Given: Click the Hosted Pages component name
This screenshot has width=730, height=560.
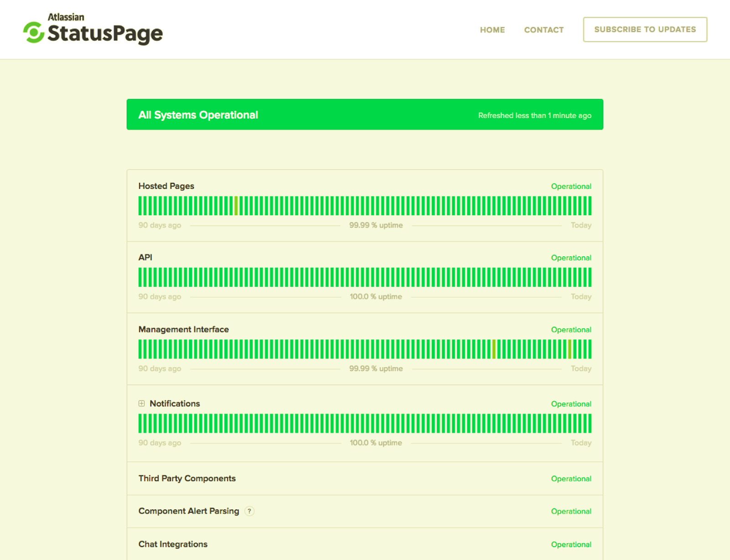Looking at the screenshot, I should pyautogui.click(x=166, y=186).
